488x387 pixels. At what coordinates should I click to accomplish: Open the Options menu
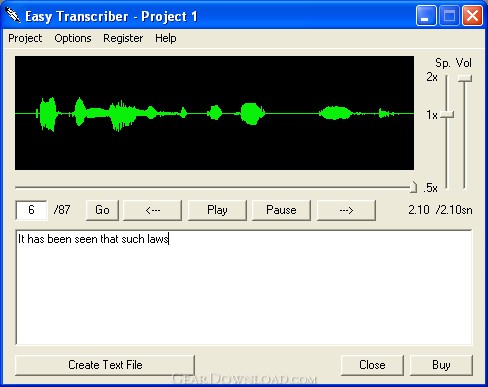pos(73,38)
